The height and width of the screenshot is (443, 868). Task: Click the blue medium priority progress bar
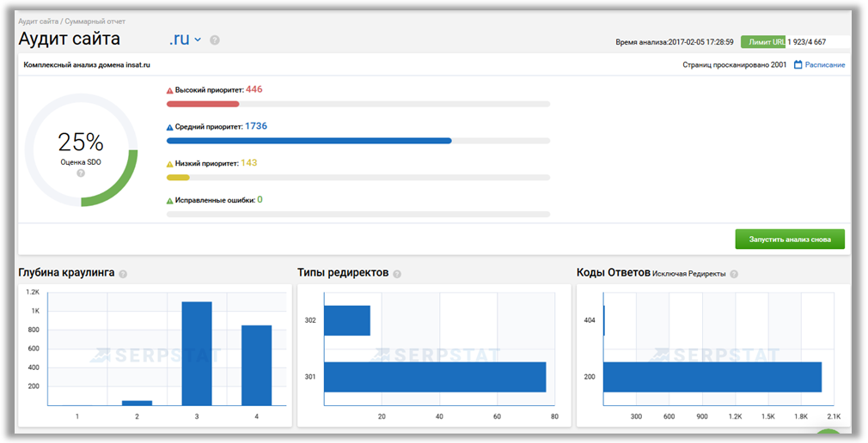[x=309, y=141]
